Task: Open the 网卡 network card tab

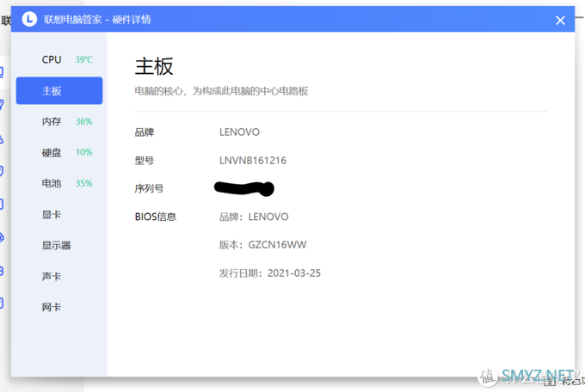Action: 59,308
